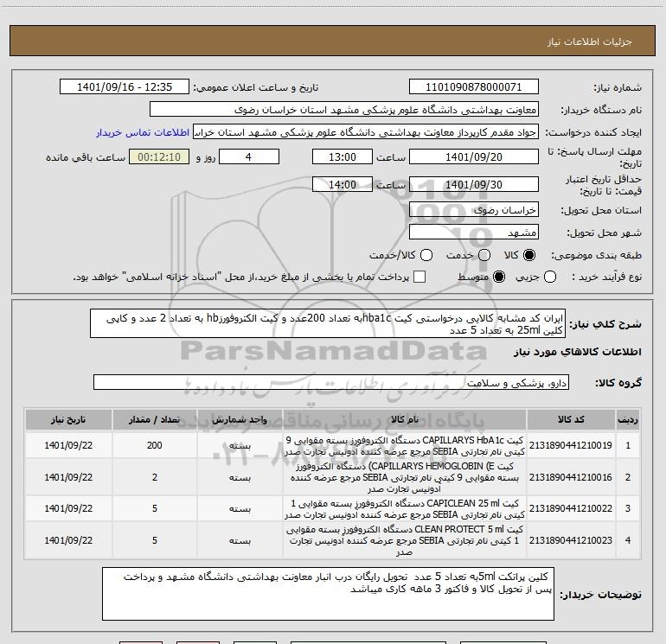This screenshot has width=666, height=644.
Task: Click the کد کالا column header
Action: (x=571, y=419)
